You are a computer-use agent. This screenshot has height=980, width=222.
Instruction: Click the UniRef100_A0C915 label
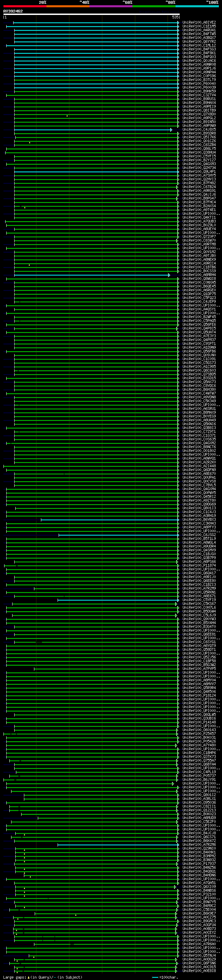click(x=199, y=967)
